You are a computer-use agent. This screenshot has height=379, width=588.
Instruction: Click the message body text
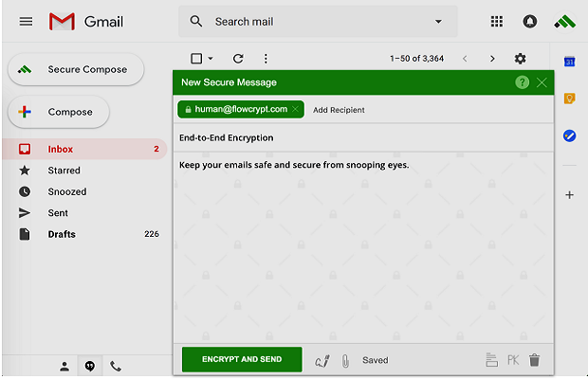[294, 165]
